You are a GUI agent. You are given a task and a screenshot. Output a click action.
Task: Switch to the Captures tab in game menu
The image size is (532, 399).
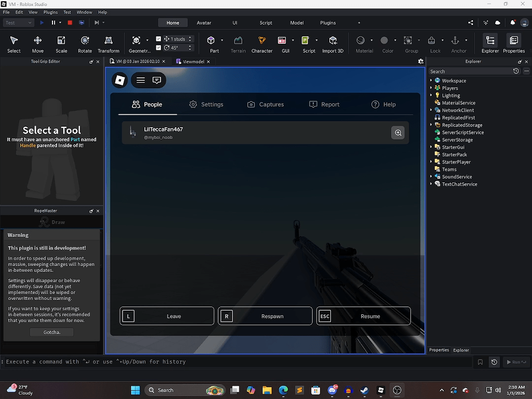coord(265,104)
